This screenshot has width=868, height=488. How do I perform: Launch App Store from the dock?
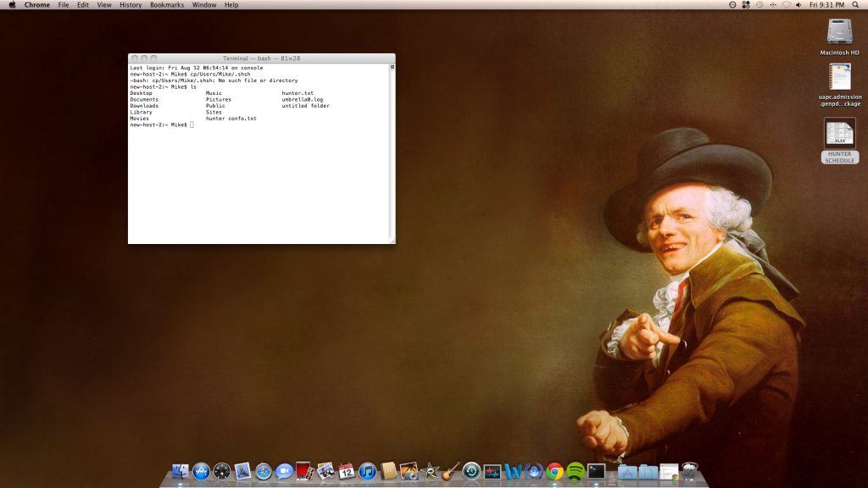coord(201,471)
